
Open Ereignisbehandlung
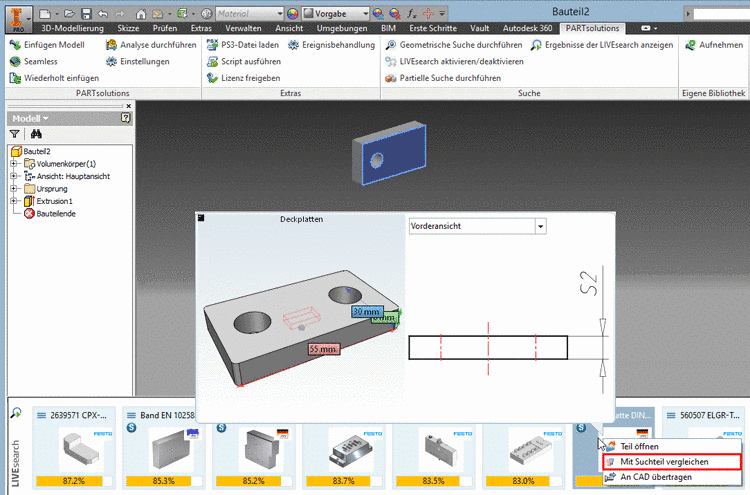(331, 45)
